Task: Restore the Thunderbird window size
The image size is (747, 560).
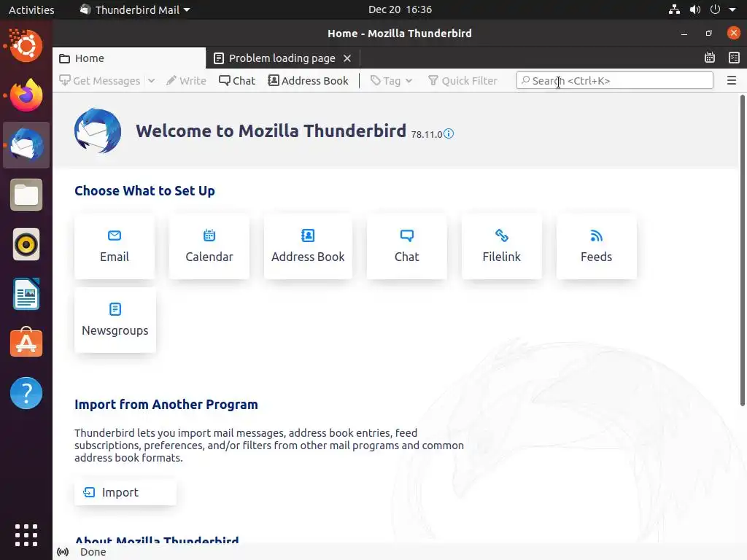Action: 709,34
